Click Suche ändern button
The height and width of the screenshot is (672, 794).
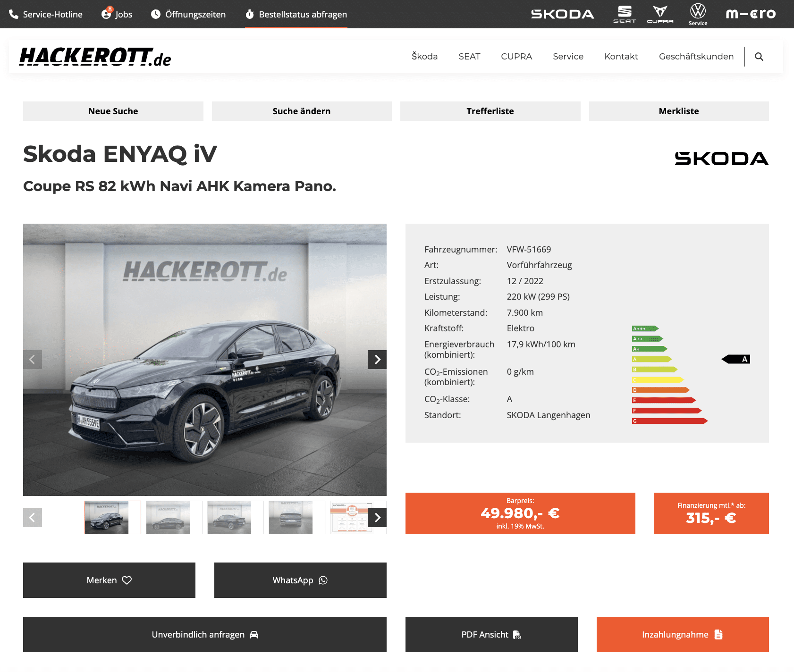click(x=302, y=111)
